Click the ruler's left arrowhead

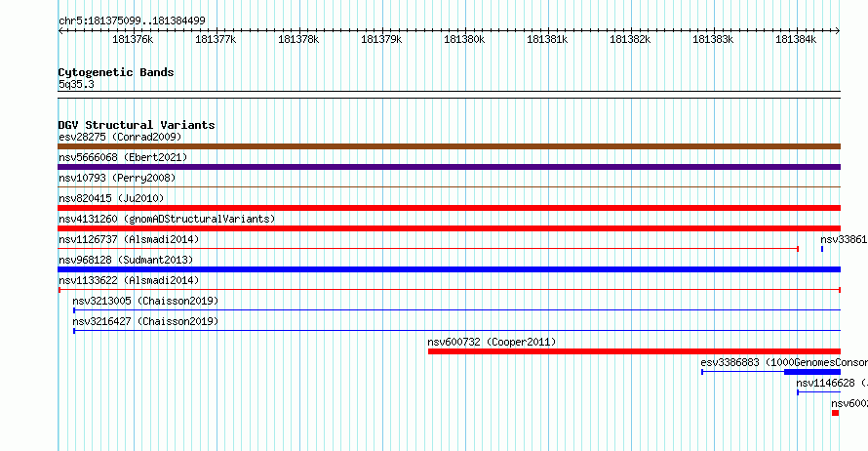[x=60, y=31]
